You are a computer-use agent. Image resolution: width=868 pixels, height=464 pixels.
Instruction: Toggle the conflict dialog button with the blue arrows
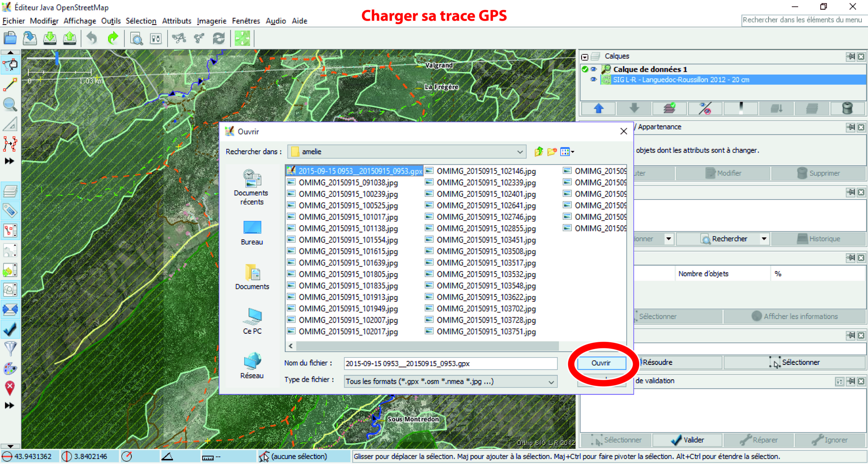(10, 309)
